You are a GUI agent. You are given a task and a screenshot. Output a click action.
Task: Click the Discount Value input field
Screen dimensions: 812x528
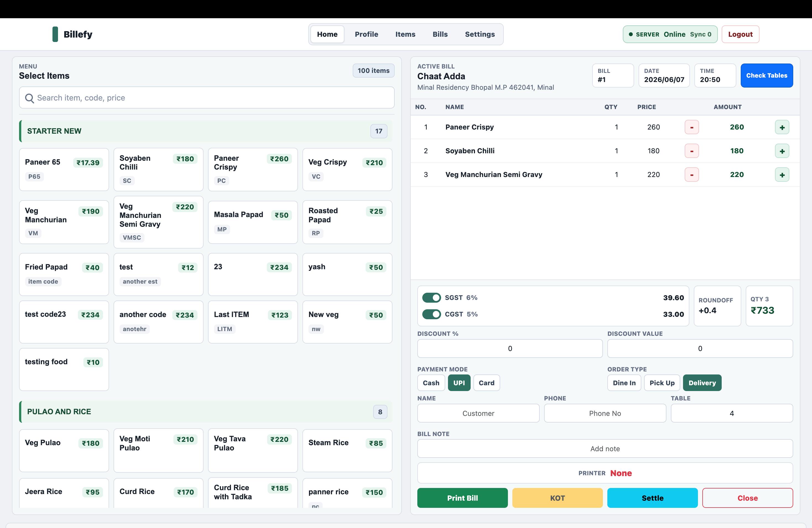click(x=700, y=349)
